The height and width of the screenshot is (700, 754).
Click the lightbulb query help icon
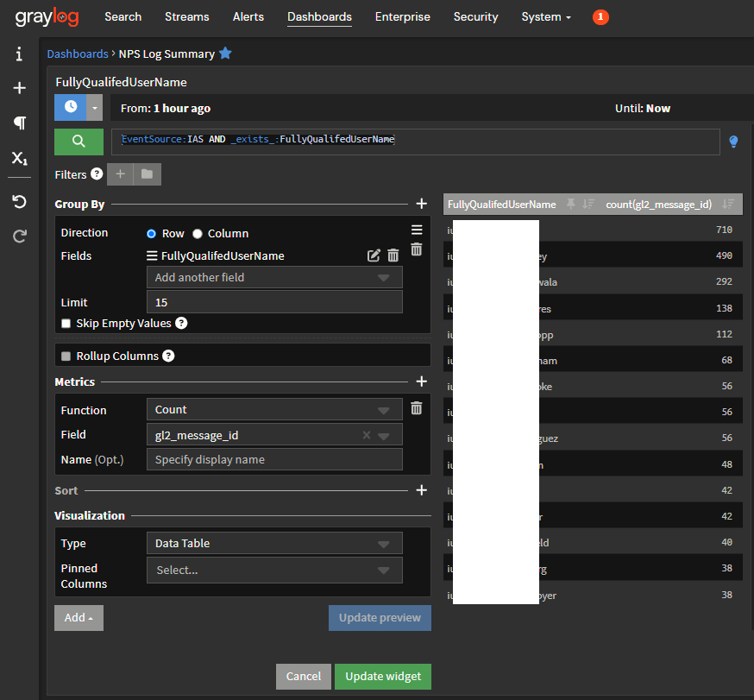[733, 142]
